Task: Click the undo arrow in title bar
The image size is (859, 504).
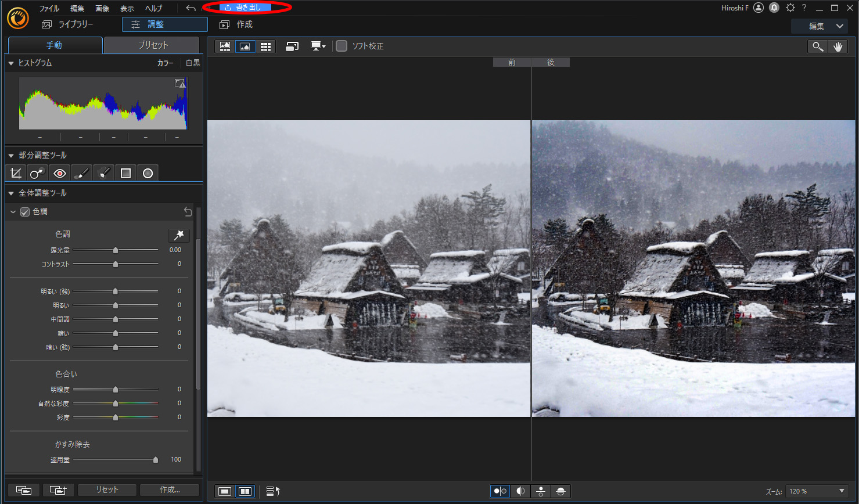Action: coord(191,8)
